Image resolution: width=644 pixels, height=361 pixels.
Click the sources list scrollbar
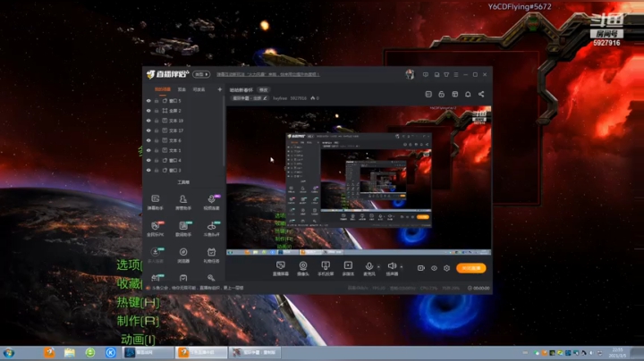click(225, 131)
